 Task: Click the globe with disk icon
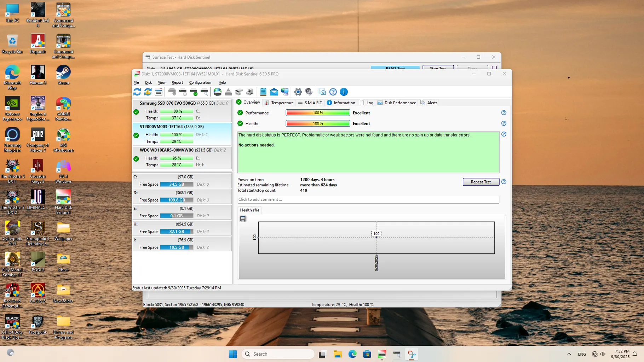pos(218,92)
